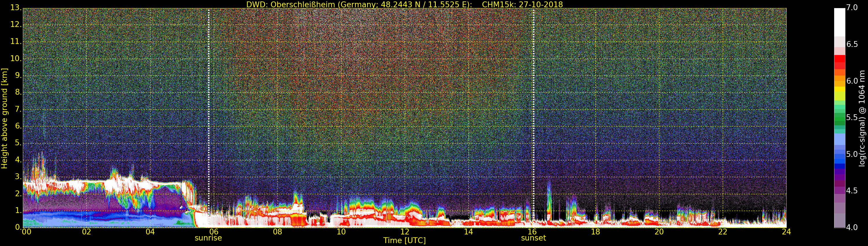Click the time axis tick label '14'
This screenshot has height=246, width=868.
[468, 232]
